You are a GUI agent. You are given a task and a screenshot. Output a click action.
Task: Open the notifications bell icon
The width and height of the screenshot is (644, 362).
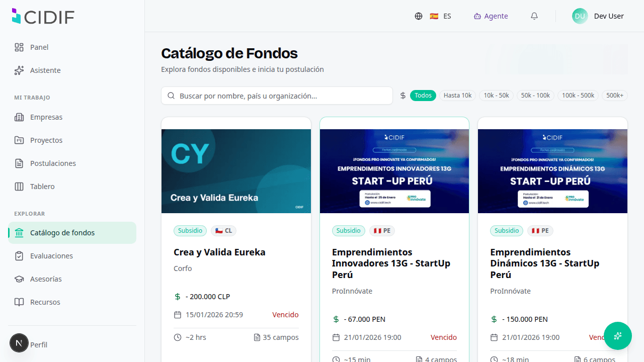tap(534, 16)
